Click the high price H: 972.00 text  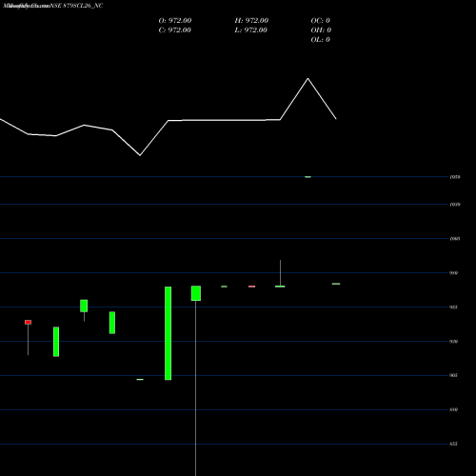(251, 20)
